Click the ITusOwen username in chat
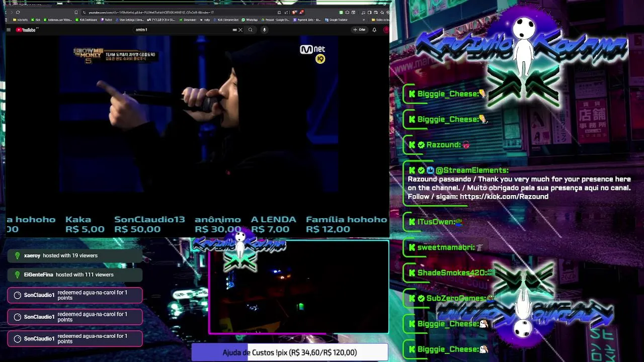 pos(436,222)
